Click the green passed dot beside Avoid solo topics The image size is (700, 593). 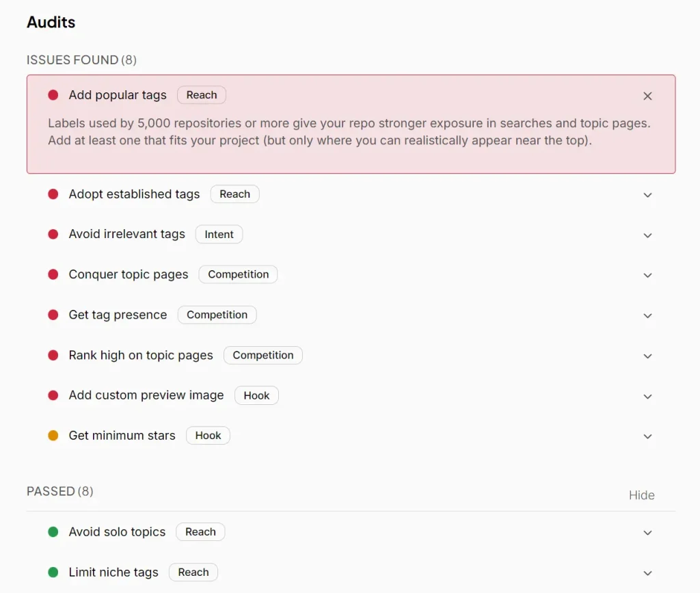53,531
